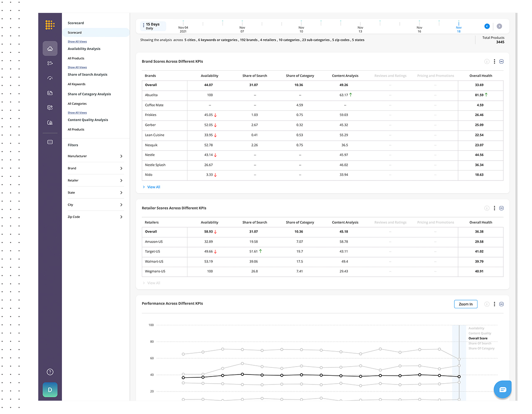Click Show All Views above Content Quality Analysis
The image size is (532, 414).
(77, 113)
